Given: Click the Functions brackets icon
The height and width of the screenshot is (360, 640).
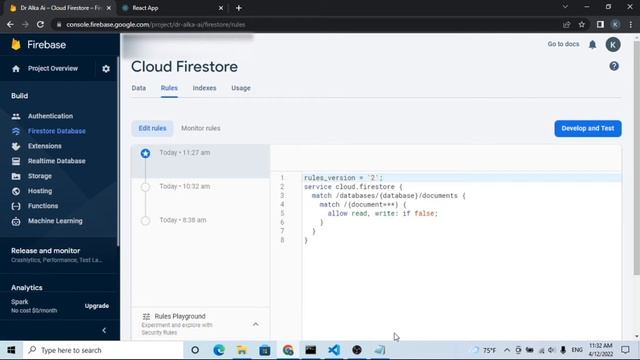Looking at the screenshot, I should (x=16, y=206).
